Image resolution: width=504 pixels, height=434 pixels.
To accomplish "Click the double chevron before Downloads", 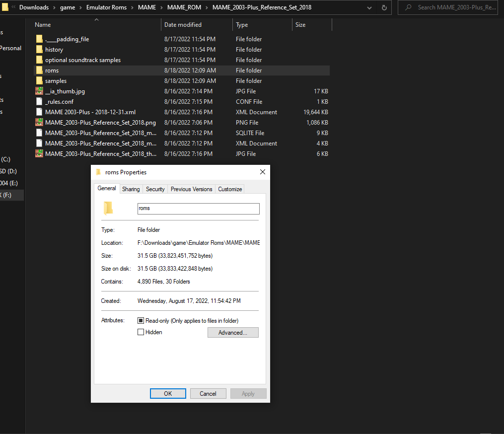I will point(13,7).
